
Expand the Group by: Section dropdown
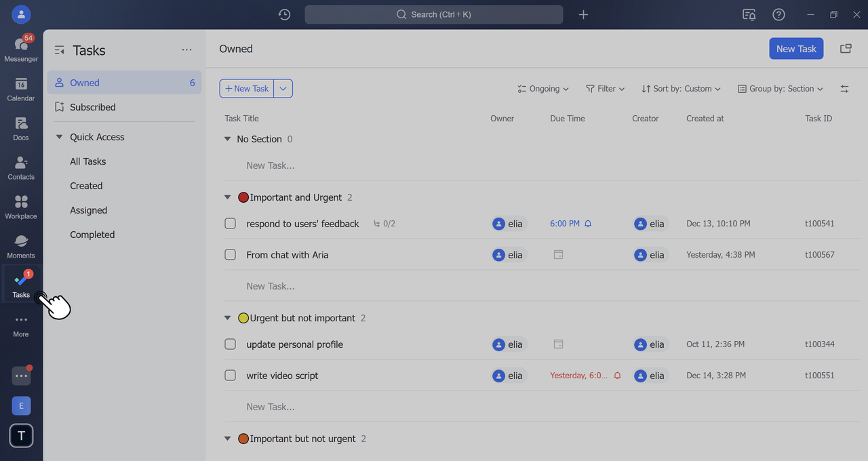point(781,89)
